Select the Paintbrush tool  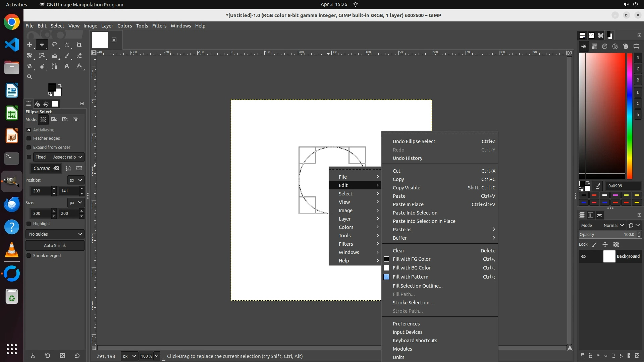pyautogui.click(x=67, y=56)
